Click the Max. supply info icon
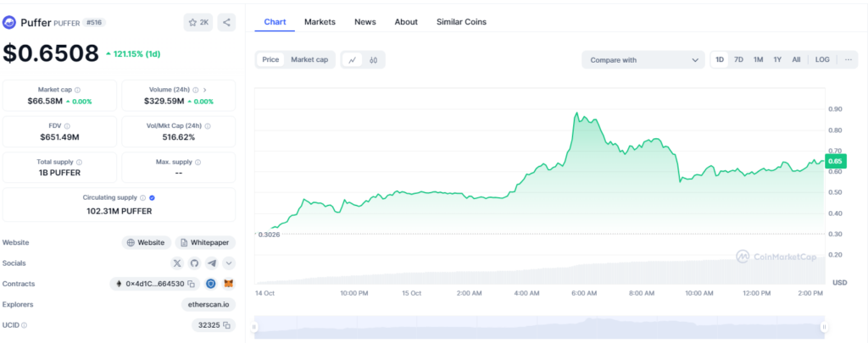This screenshot has width=868, height=343. pos(198,162)
